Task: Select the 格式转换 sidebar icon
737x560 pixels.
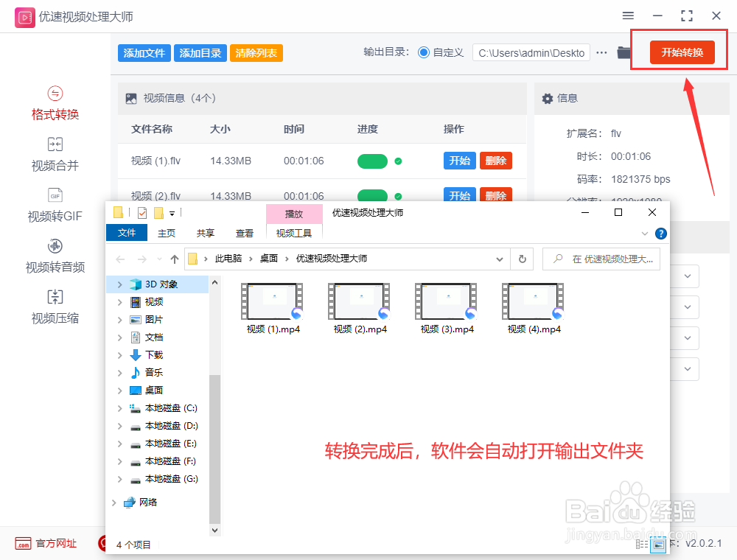Action: pos(55,94)
